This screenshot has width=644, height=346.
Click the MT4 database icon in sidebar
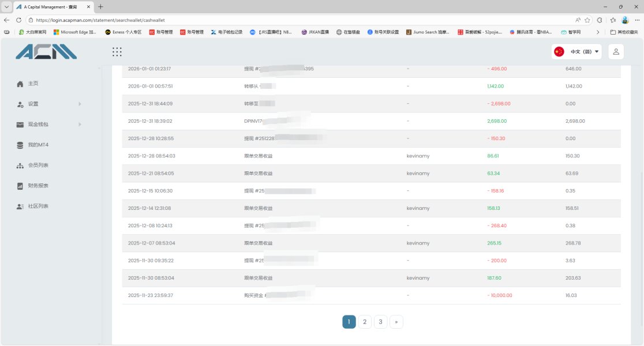20,145
